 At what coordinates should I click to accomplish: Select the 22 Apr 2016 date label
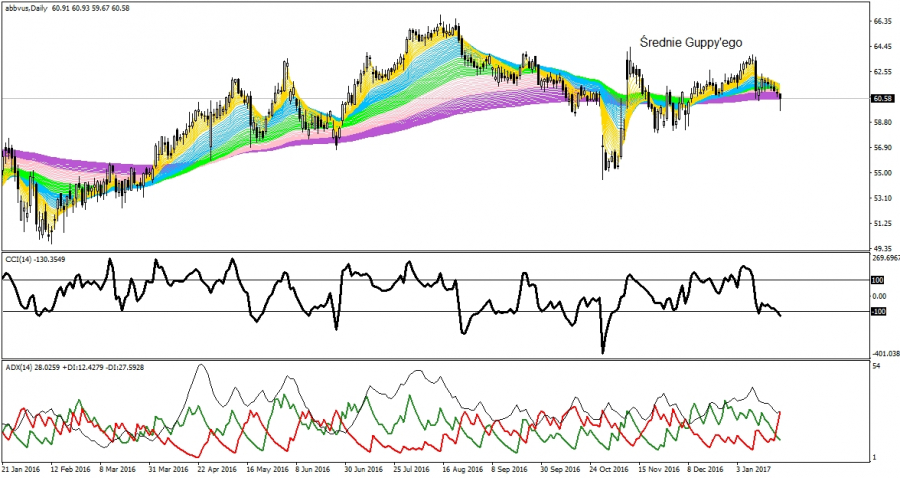pos(215,467)
